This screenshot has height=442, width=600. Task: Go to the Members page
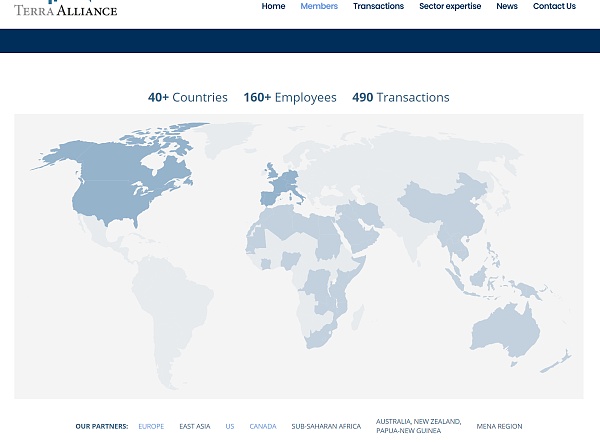pyautogui.click(x=319, y=6)
